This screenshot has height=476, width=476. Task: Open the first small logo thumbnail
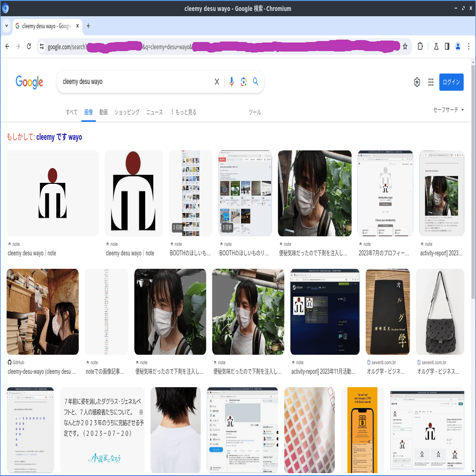(53, 193)
